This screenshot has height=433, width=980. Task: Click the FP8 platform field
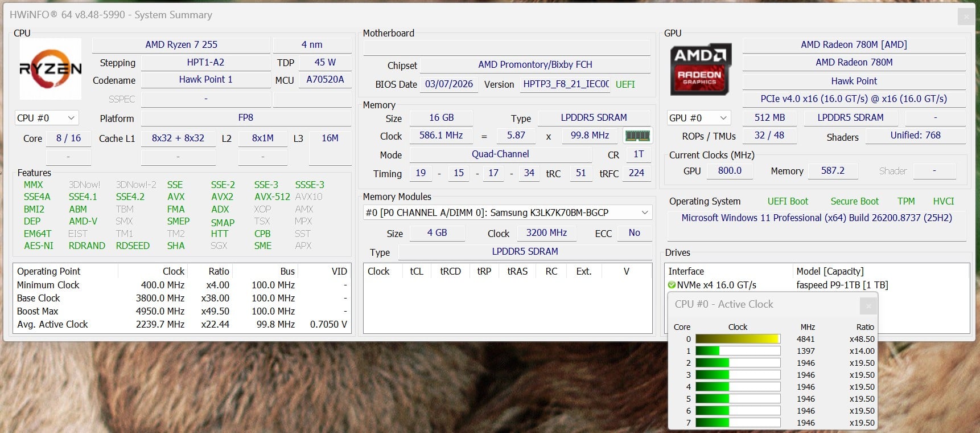246,117
